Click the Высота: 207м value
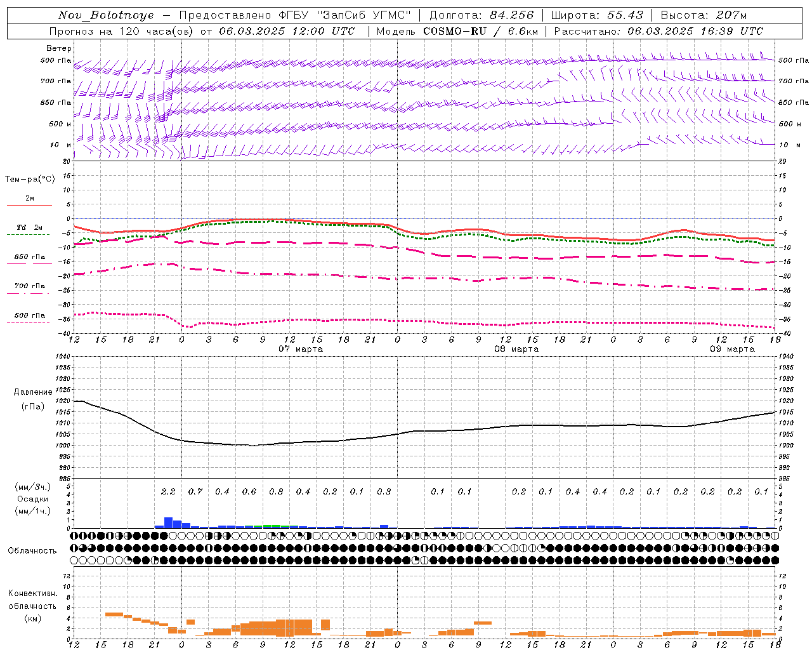The image size is (812, 650). coord(704,15)
